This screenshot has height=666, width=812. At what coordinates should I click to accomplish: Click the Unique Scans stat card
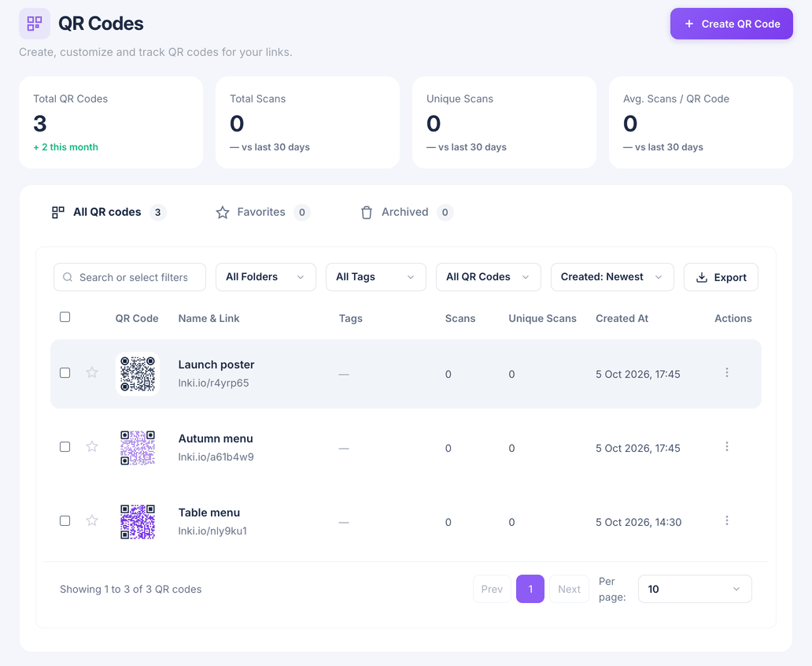coord(504,122)
